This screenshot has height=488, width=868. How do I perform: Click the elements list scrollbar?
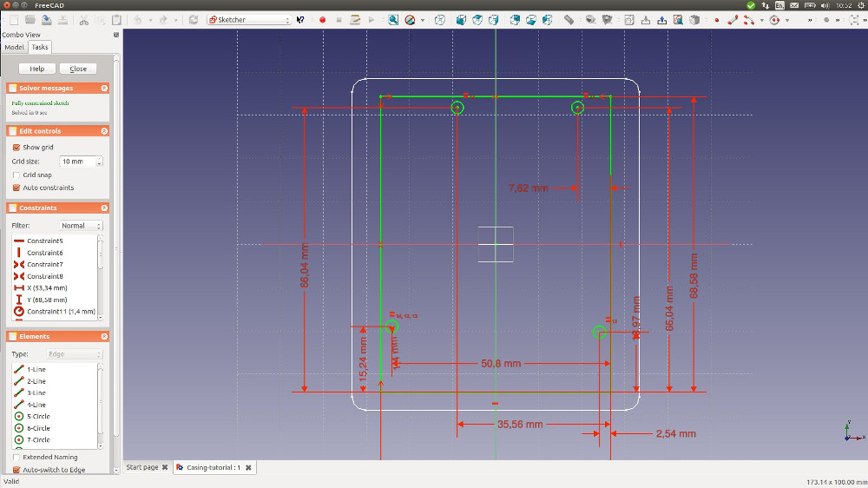coord(100,406)
